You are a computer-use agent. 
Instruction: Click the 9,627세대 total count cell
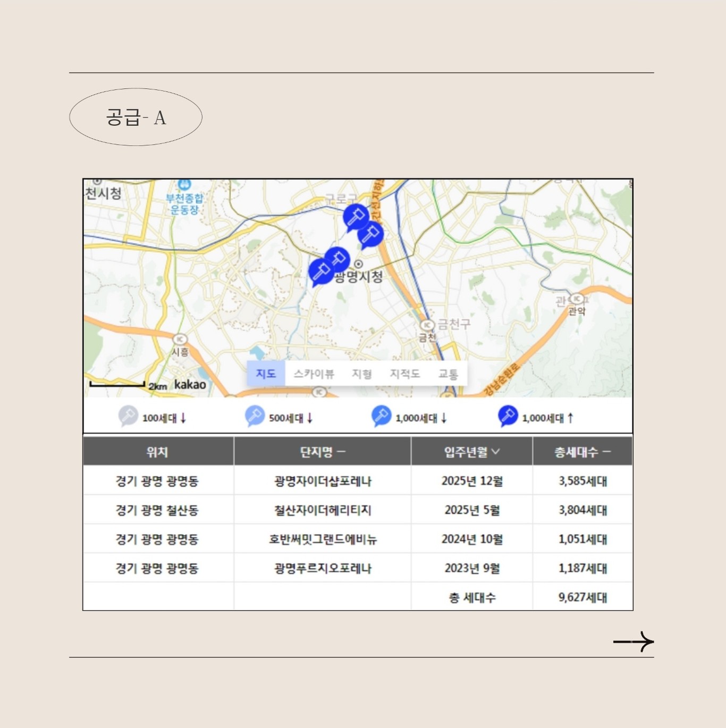[x=583, y=597]
